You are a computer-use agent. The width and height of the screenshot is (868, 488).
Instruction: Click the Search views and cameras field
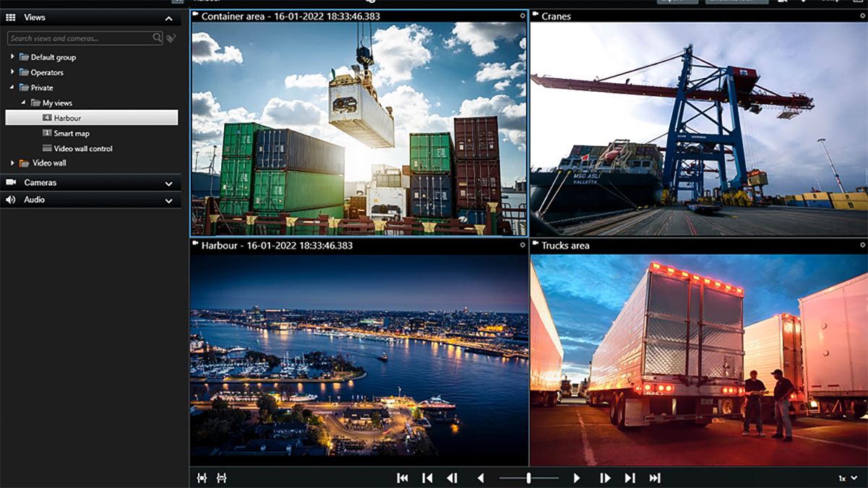click(x=80, y=38)
